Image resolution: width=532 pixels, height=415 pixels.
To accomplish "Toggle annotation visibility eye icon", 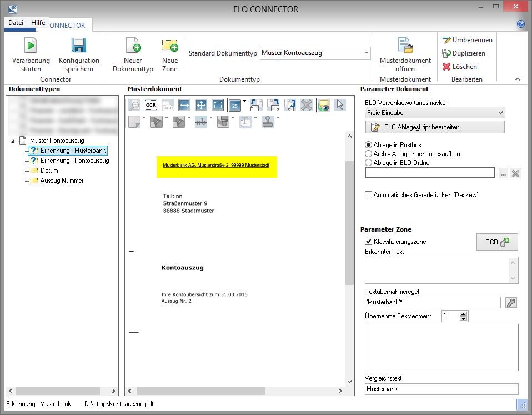I will (323, 105).
